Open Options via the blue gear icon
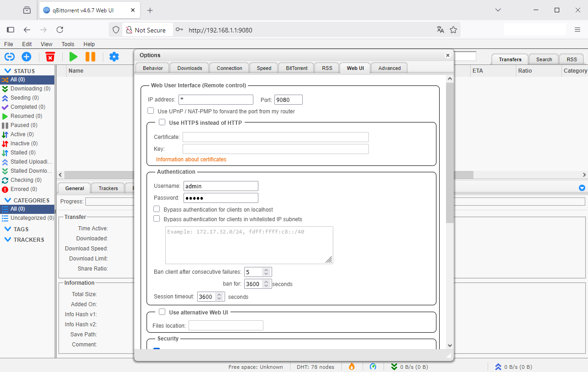 (114, 57)
